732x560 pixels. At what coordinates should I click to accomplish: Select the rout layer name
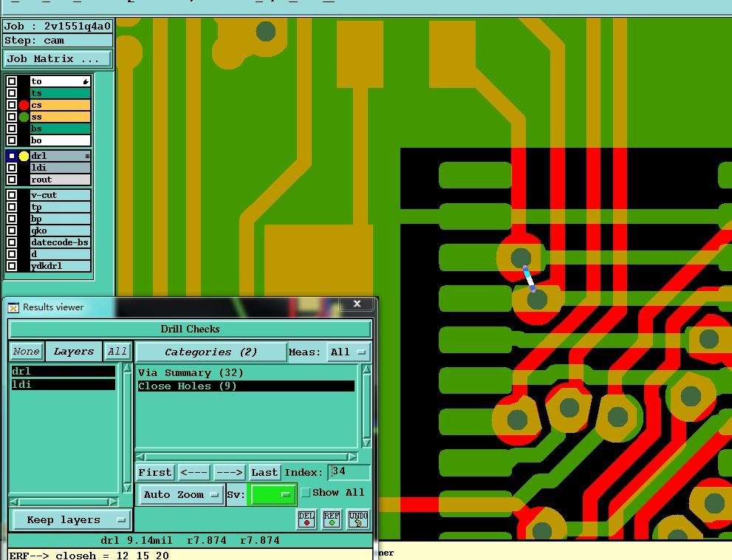pos(61,180)
